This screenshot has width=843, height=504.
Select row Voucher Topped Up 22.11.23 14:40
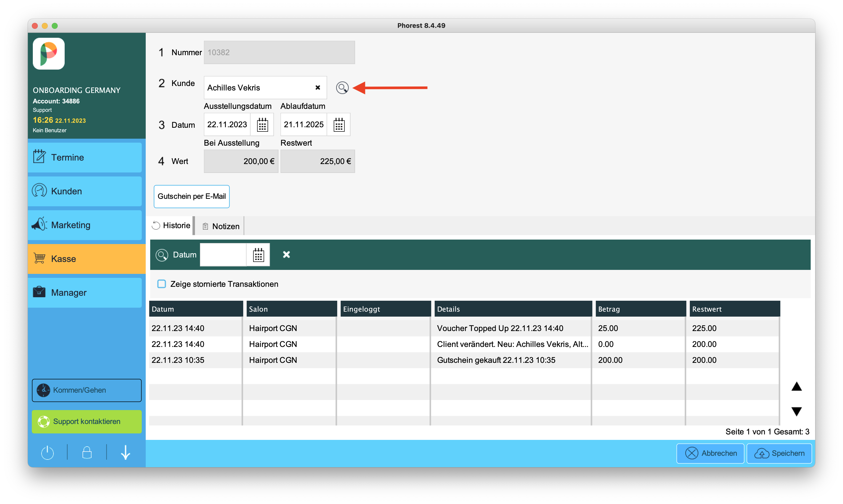464,328
